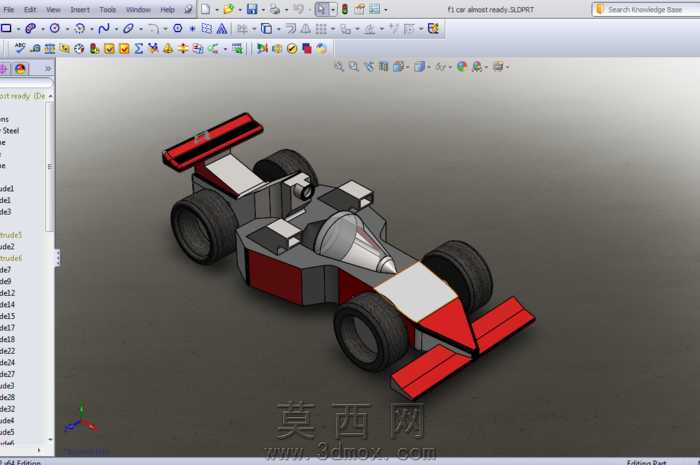Toggle the Select cursor tool
Viewport: 700px width, 465px height.
pyautogui.click(x=322, y=9)
